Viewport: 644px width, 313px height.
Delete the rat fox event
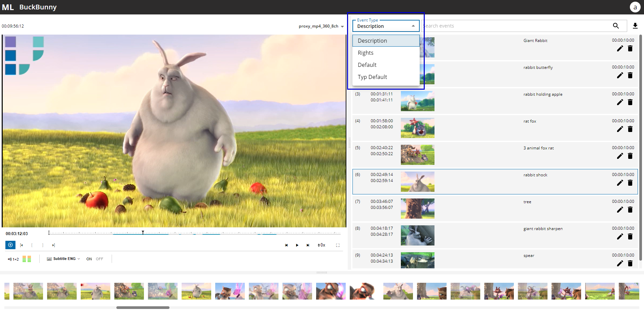click(630, 129)
